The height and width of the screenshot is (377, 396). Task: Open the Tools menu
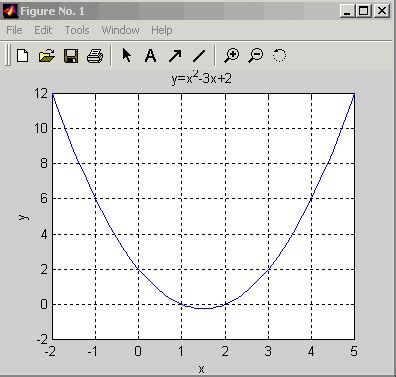[77, 30]
